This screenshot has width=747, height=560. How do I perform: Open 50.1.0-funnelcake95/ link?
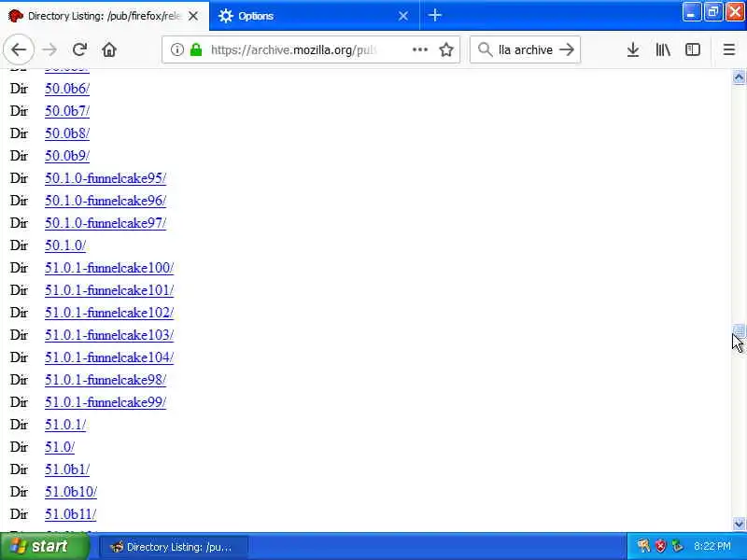pyautogui.click(x=106, y=178)
